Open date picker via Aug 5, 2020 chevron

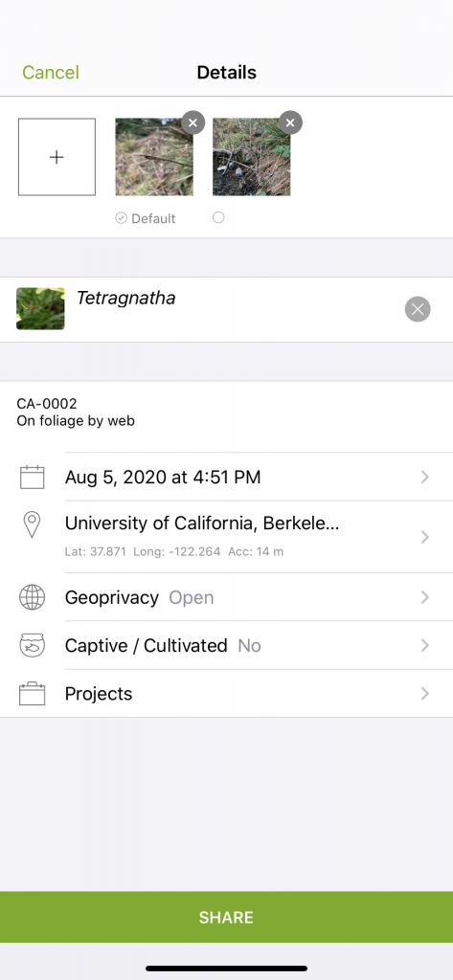[x=425, y=478]
